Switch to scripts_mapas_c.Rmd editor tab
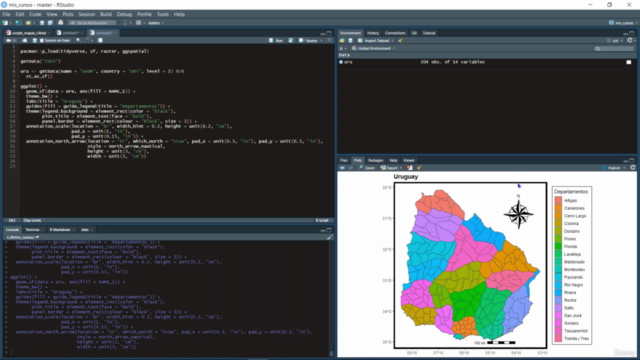This screenshot has height=360, width=640. coord(27,33)
